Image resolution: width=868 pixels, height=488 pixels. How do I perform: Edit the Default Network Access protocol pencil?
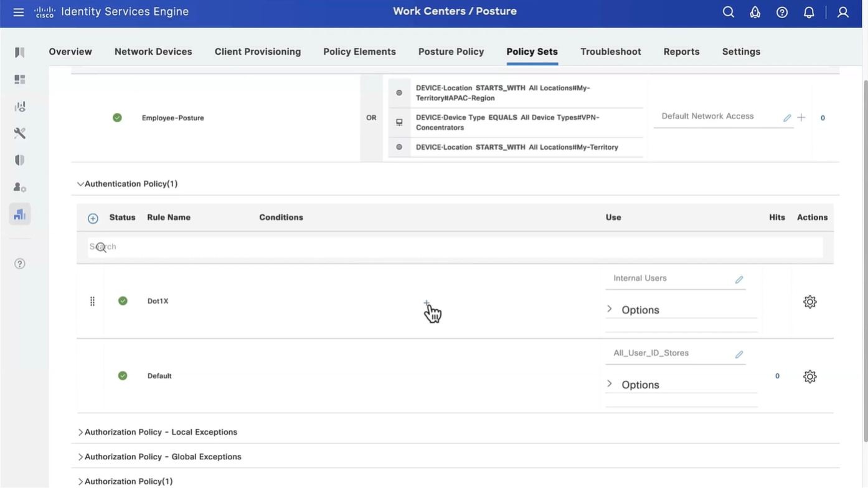pyautogui.click(x=787, y=118)
